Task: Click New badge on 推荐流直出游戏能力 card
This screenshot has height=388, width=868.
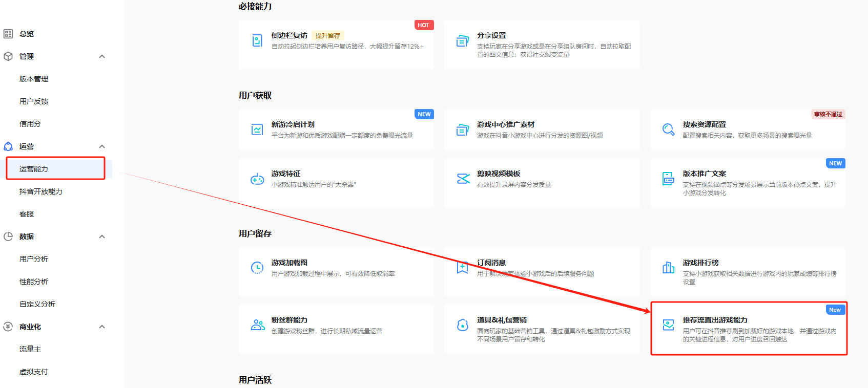Action: click(x=835, y=310)
